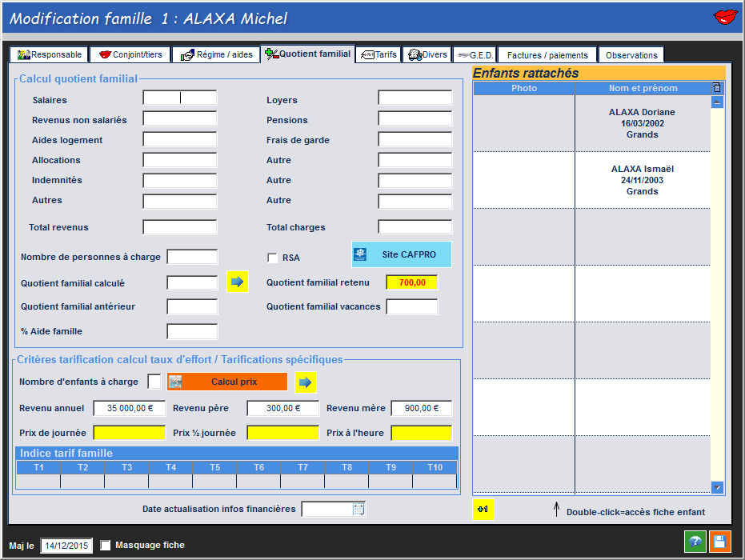745x560 pixels.
Task: Switch to the Tarifs tab
Action: click(x=378, y=54)
